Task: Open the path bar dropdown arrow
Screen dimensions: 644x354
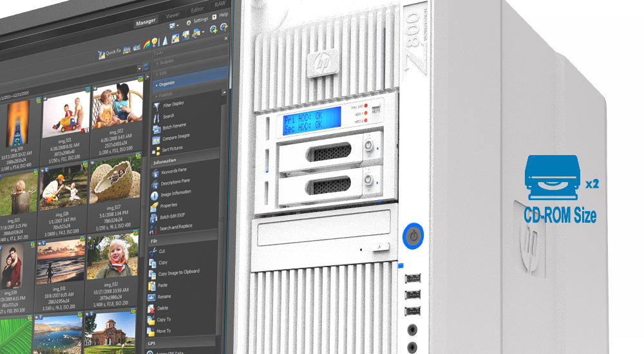Action: (140, 68)
